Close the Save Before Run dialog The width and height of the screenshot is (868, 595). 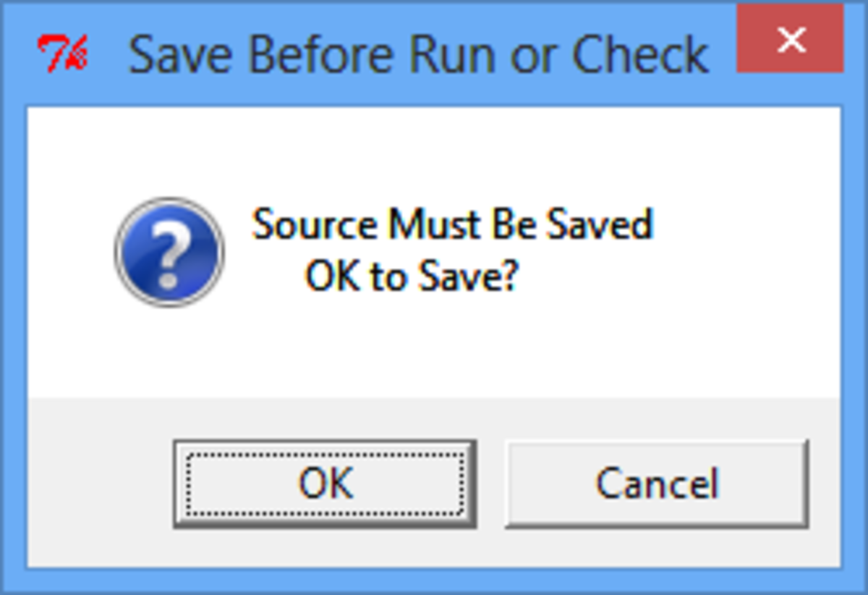click(x=790, y=41)
